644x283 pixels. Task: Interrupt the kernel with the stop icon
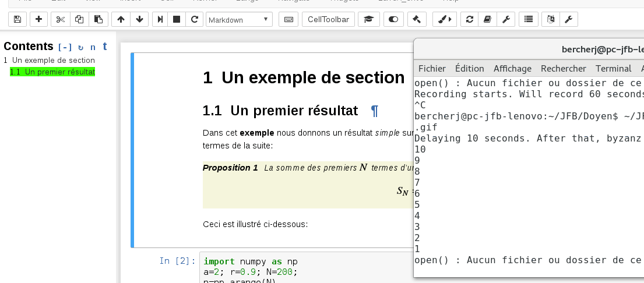(x=177, y=19)
